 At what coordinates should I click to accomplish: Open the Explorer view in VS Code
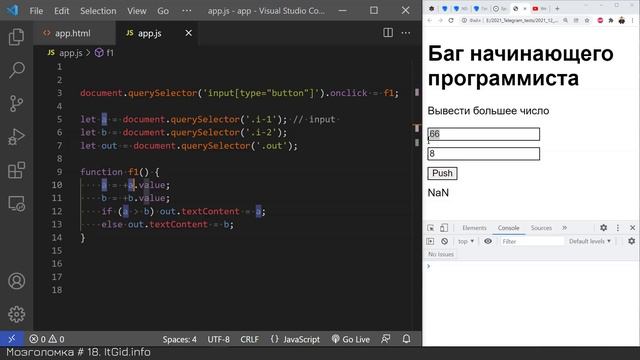click(x=16, y=37)
